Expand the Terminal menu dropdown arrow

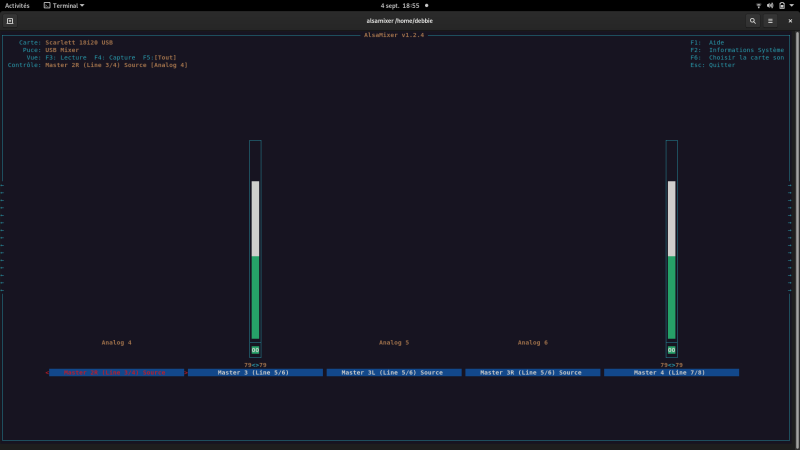coord(82,6)
